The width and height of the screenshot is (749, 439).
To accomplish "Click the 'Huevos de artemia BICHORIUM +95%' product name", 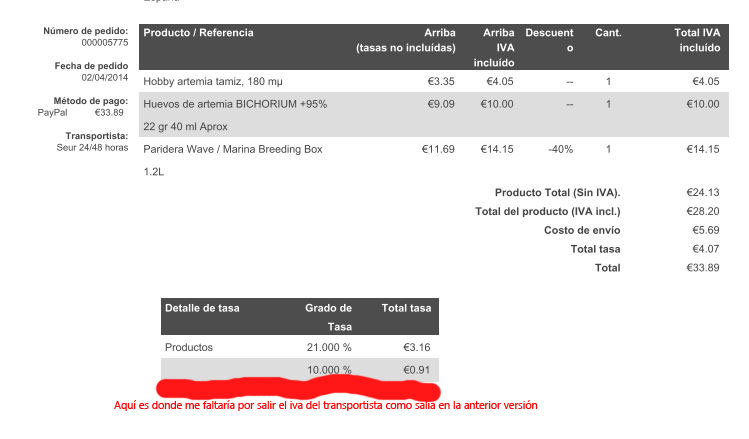I will pyautogui.click(x=235, y=104).
